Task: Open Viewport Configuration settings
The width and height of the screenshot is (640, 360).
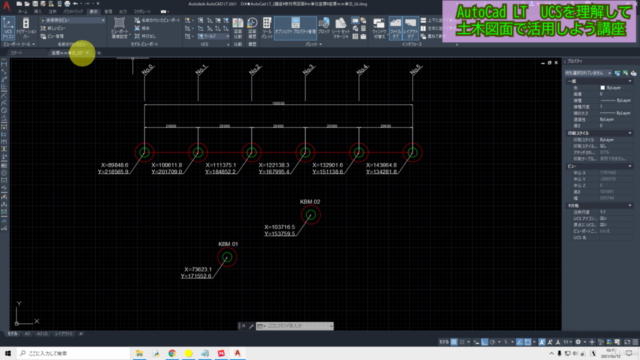Action: 119,28
